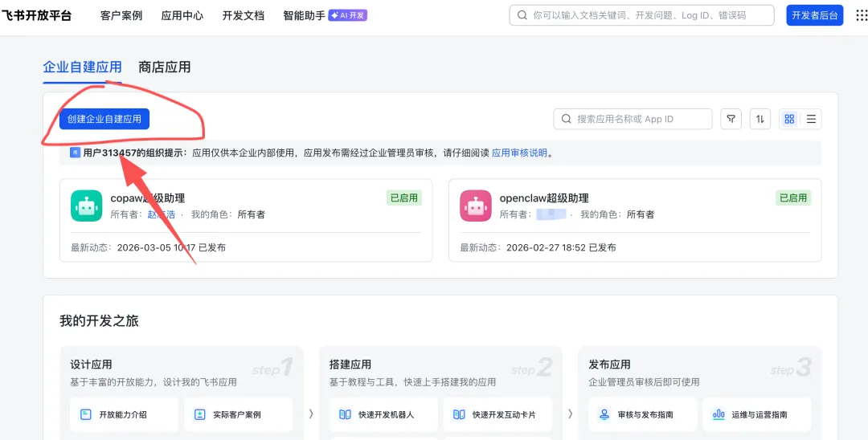Click the 创建企业自建应用 button

point(104,119)
